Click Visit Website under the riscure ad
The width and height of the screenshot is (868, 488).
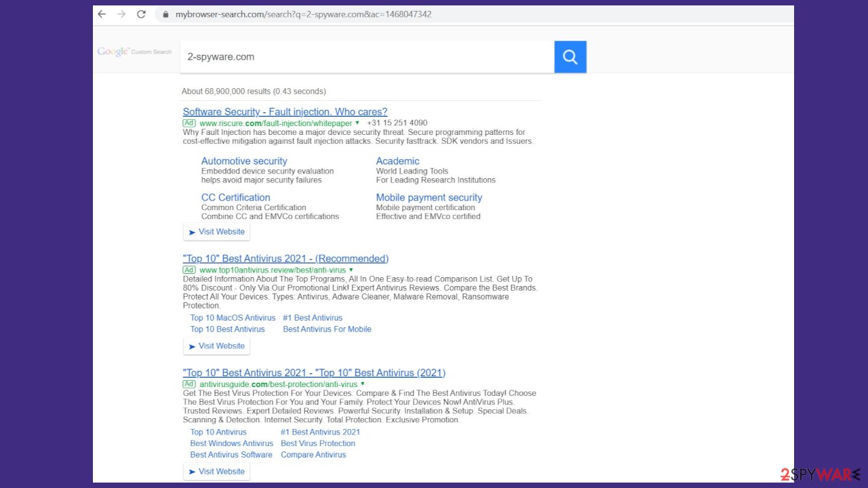pos(216,232)
